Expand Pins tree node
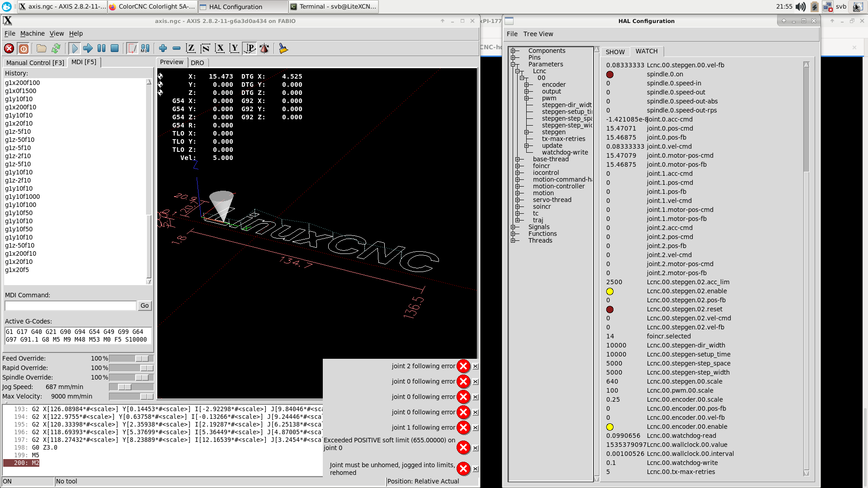 click(x=513, y=58)
